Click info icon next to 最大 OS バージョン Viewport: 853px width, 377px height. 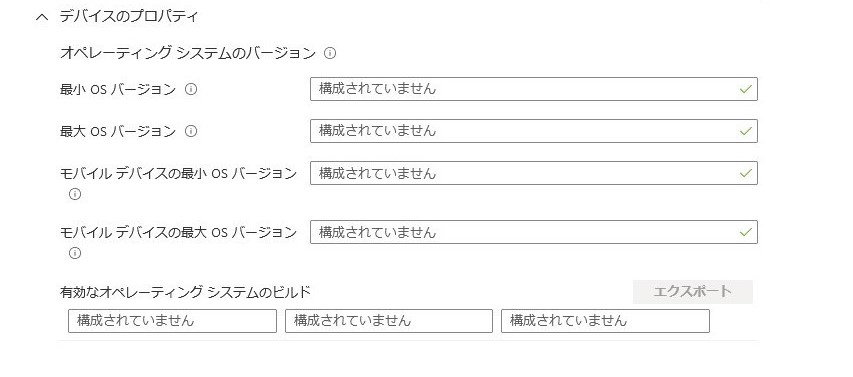190,131
